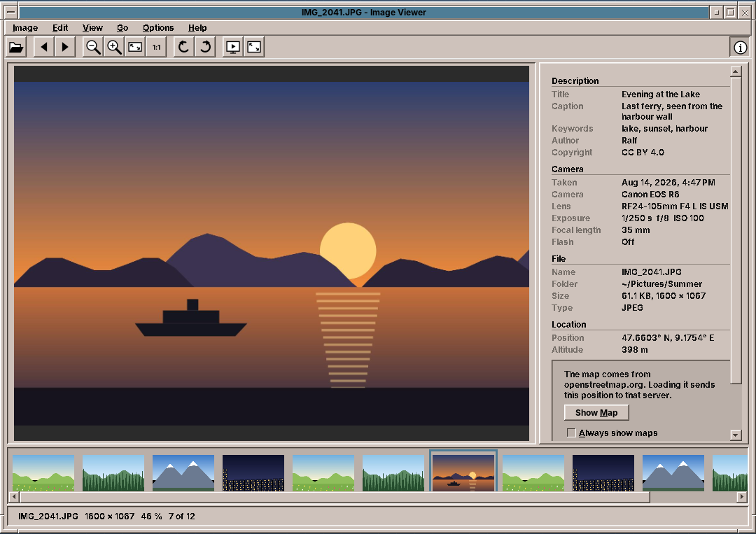Select the highlighted sunset ferry thumbnail
756x534 pixels.
[x=463, y=473]
